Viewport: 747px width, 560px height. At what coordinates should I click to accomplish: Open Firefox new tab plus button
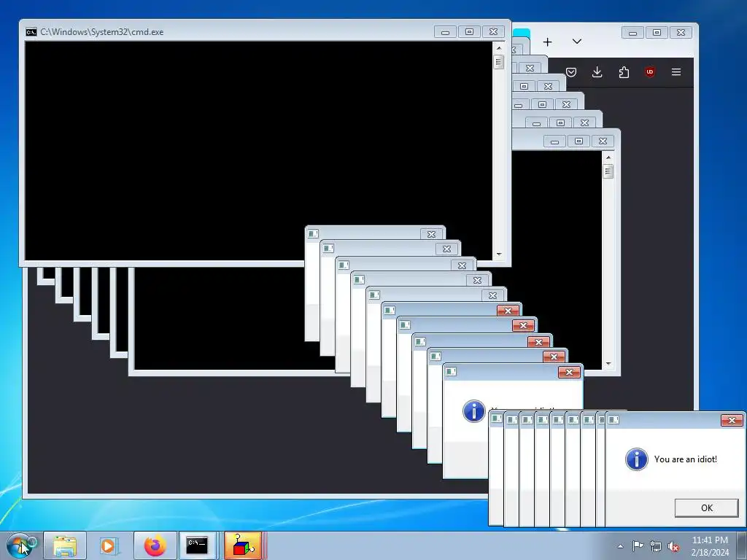(x=547, y=42)
